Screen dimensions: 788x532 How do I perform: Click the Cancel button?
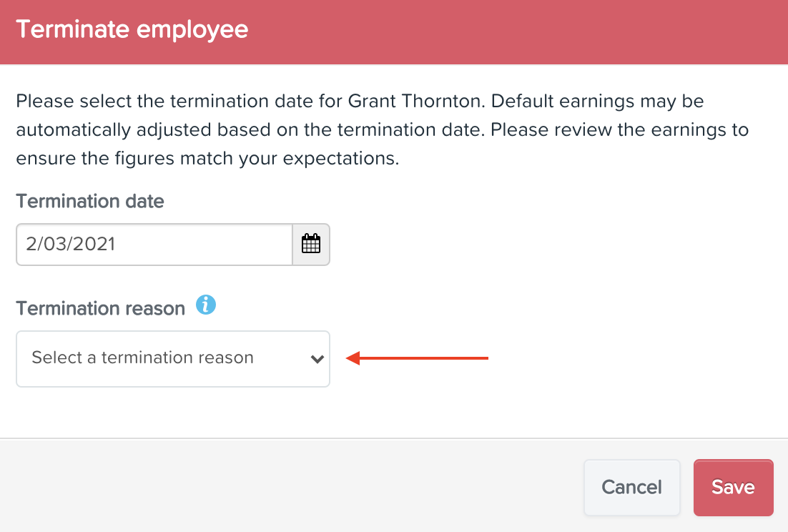point(631,487)
